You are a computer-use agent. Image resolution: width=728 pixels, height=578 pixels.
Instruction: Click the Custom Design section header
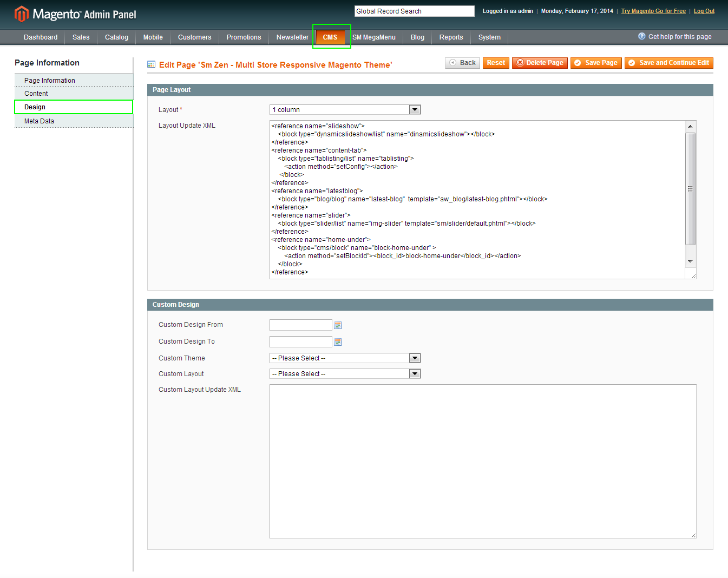click(x=430, y=305)
